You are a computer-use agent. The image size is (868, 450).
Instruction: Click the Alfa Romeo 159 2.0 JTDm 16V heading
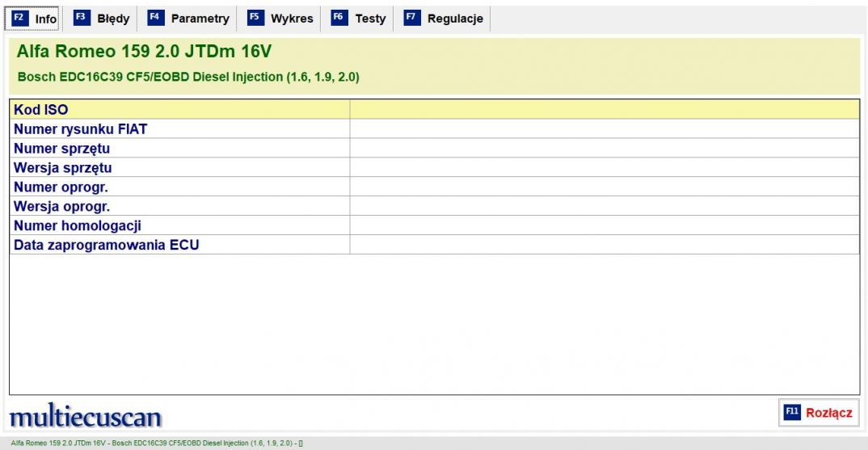144,52
